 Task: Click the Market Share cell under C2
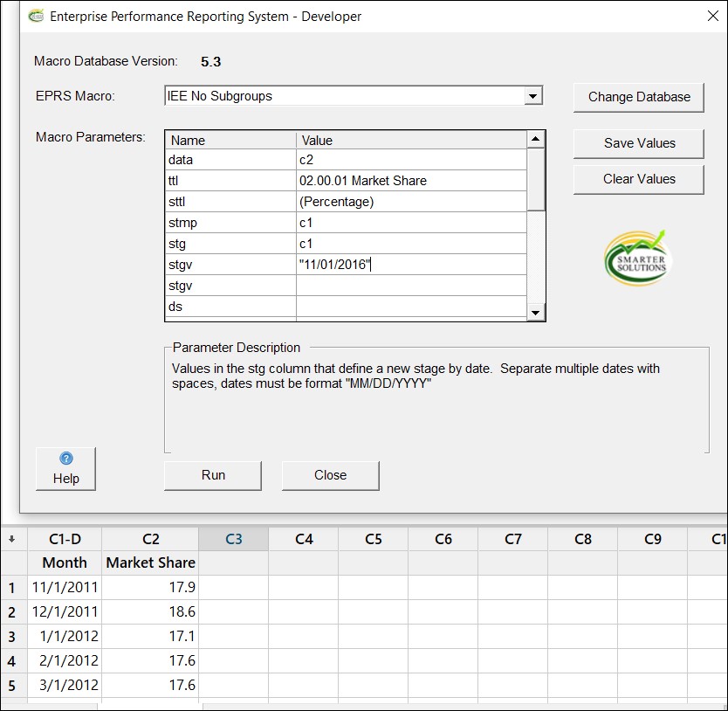click(150, 563)
